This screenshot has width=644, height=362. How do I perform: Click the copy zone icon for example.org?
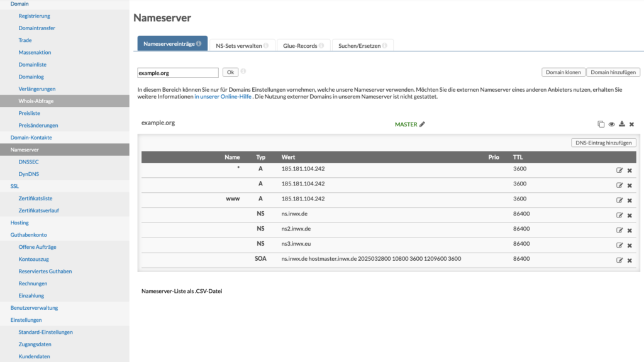tap(601, 124)
